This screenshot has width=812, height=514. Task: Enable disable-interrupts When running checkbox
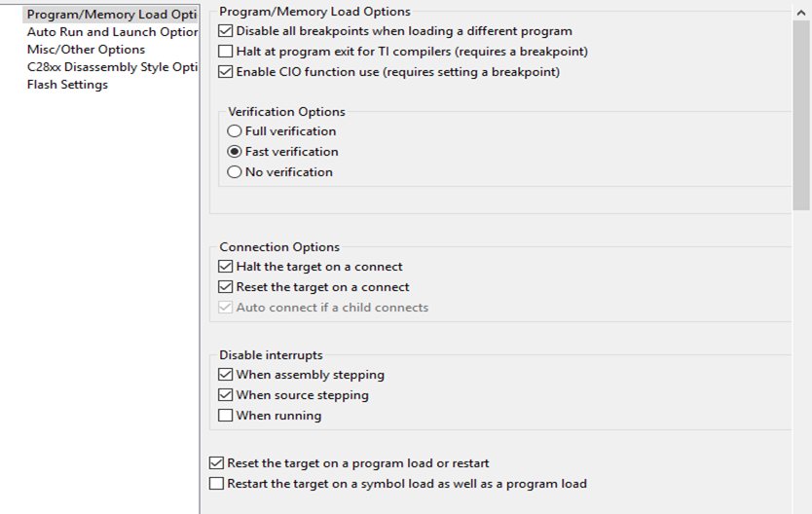point(227,416)
